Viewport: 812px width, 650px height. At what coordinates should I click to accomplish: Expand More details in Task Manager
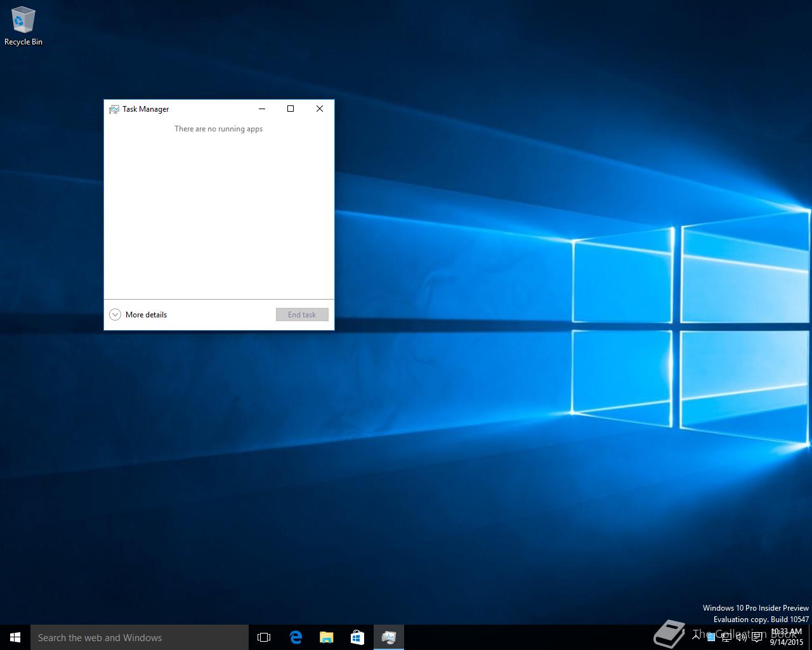click(138, 315)
